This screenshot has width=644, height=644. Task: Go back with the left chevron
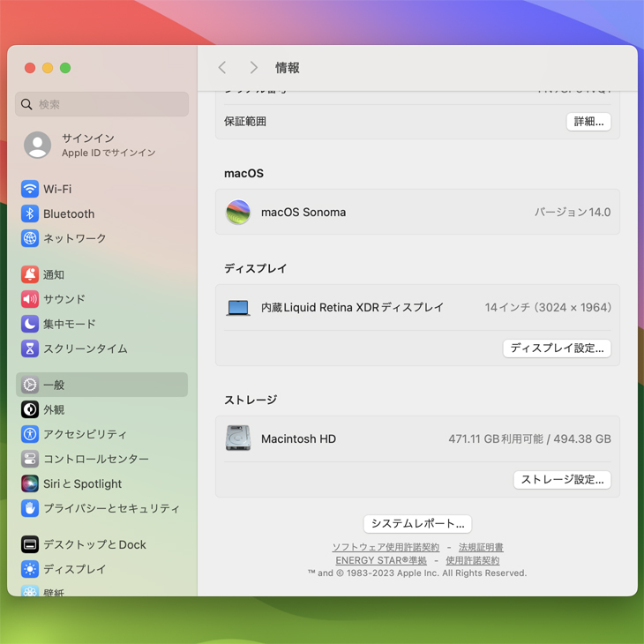222,68
